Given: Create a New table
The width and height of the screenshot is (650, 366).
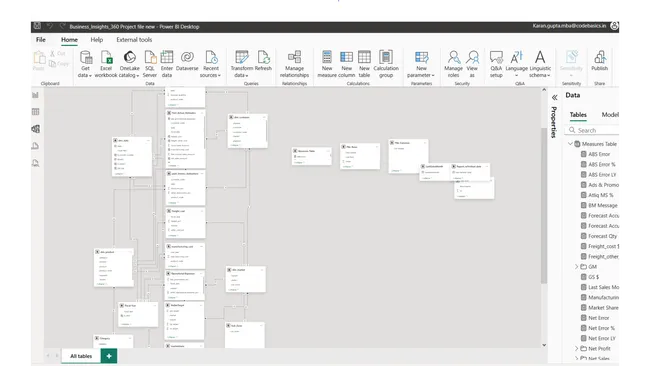Looking at the screenshot, I should tap(364, 64).
